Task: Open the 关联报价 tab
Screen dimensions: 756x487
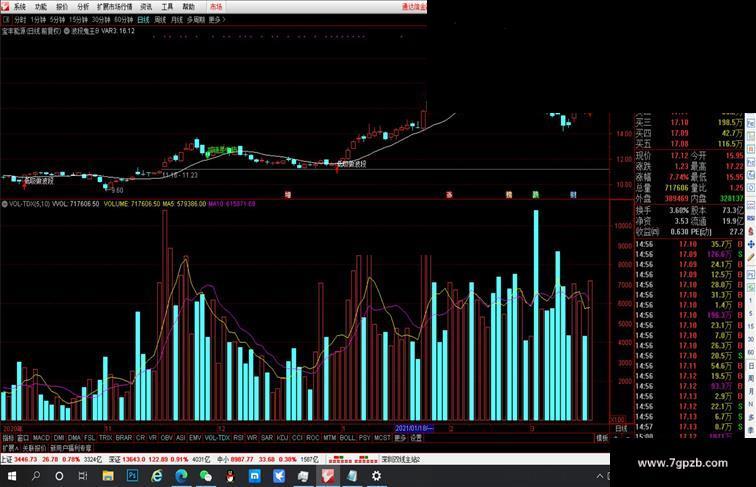Action: point(34,448)
